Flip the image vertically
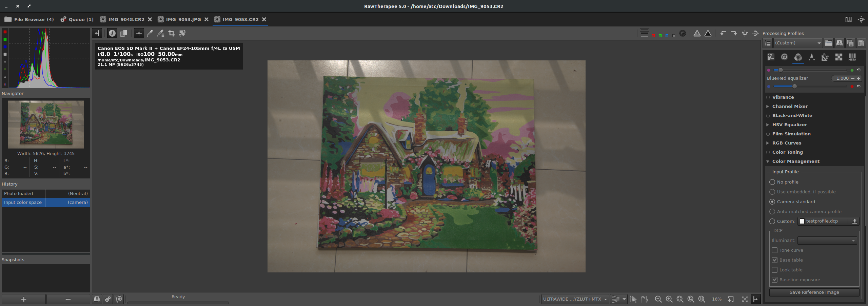Image resolution: width=868 pixels, height=306 pixels. pos(756,33)
